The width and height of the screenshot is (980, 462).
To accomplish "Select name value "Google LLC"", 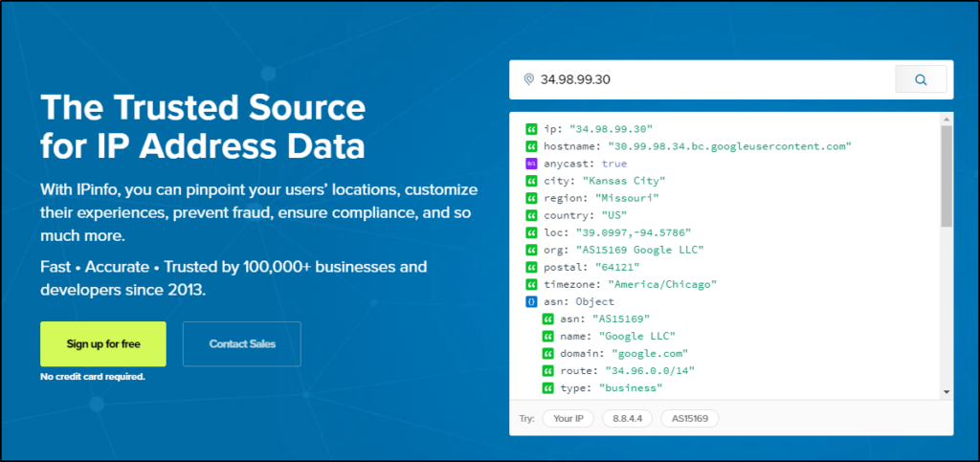I will 637,337.
